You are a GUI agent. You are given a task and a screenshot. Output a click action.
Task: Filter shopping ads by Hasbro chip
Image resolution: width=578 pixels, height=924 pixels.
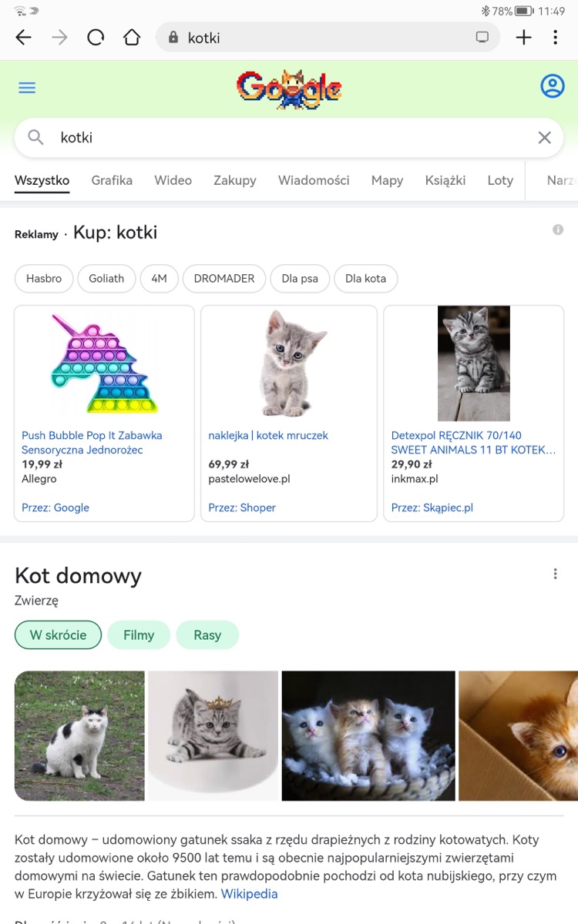(44, 279)
